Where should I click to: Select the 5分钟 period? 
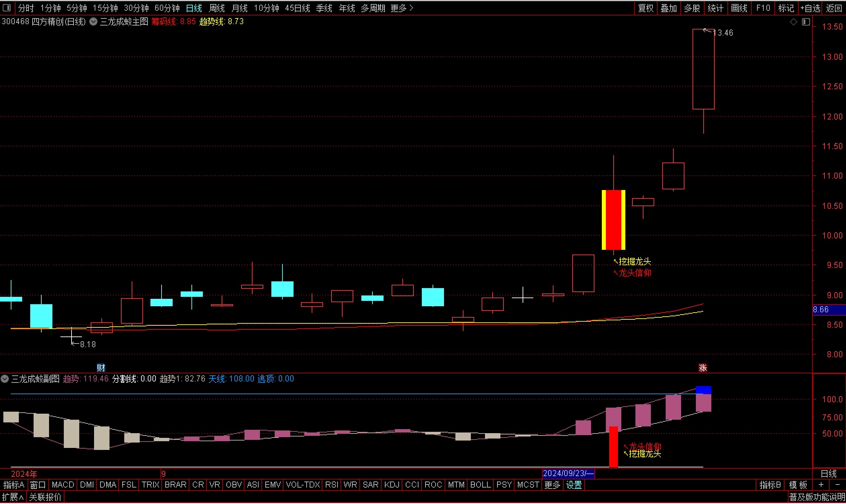point(77,8)
